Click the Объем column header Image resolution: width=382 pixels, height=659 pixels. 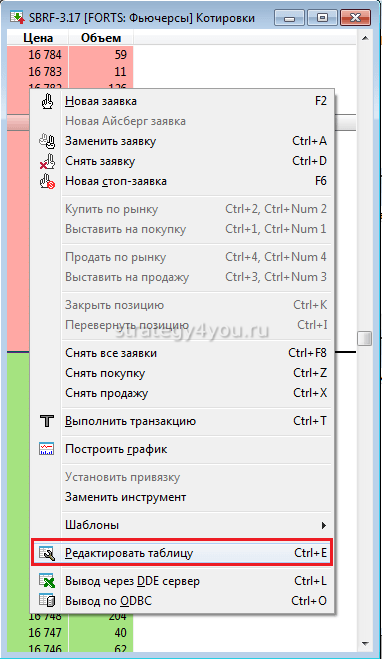coord(101,38)
